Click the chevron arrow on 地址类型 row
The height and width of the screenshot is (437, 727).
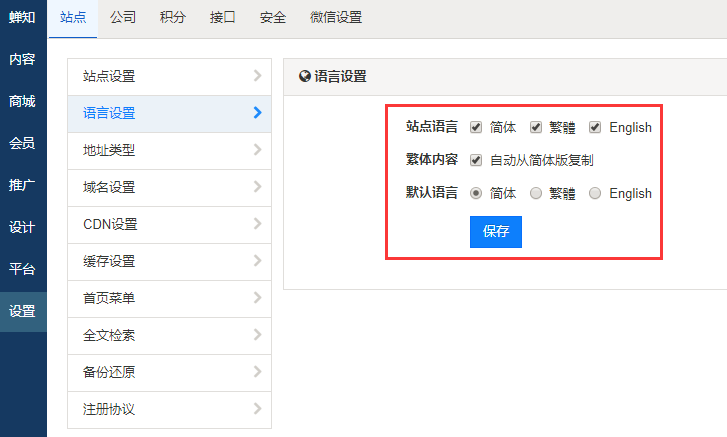[257, 150]
